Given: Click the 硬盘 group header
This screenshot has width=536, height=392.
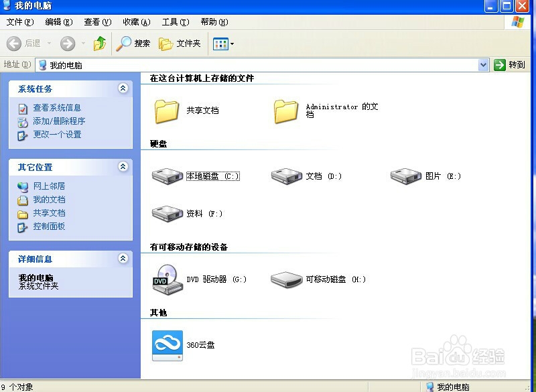Looking at the screenshot, I should [158, 144].
